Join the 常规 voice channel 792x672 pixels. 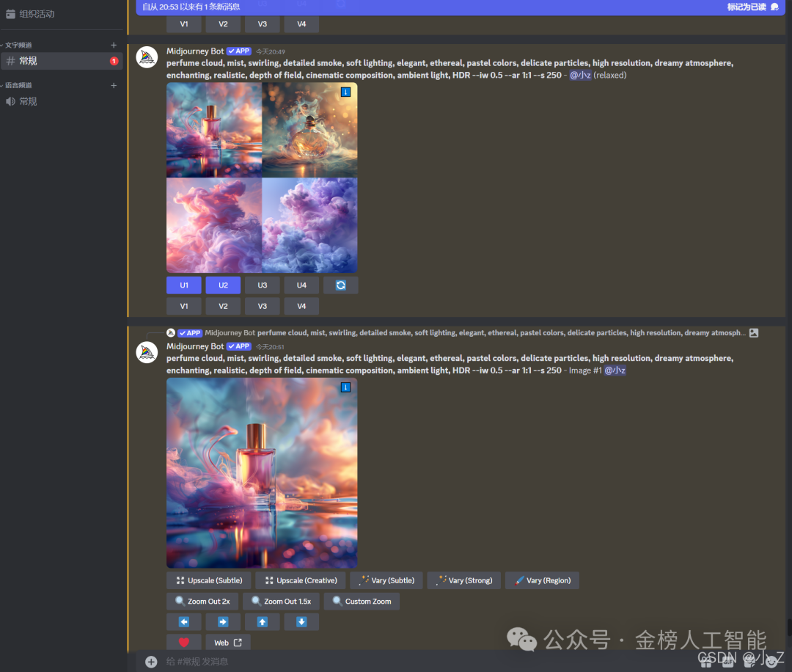point(62,101)
